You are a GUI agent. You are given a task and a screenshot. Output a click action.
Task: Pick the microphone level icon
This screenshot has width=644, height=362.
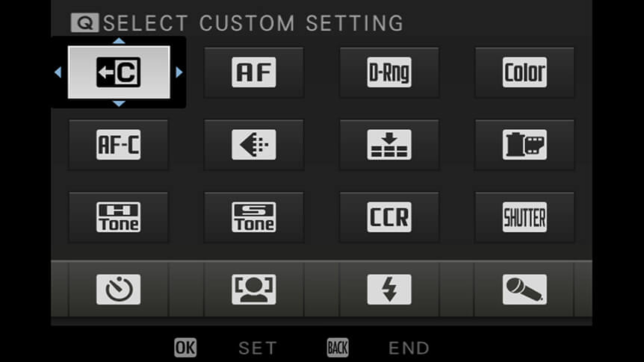point(524,290)
